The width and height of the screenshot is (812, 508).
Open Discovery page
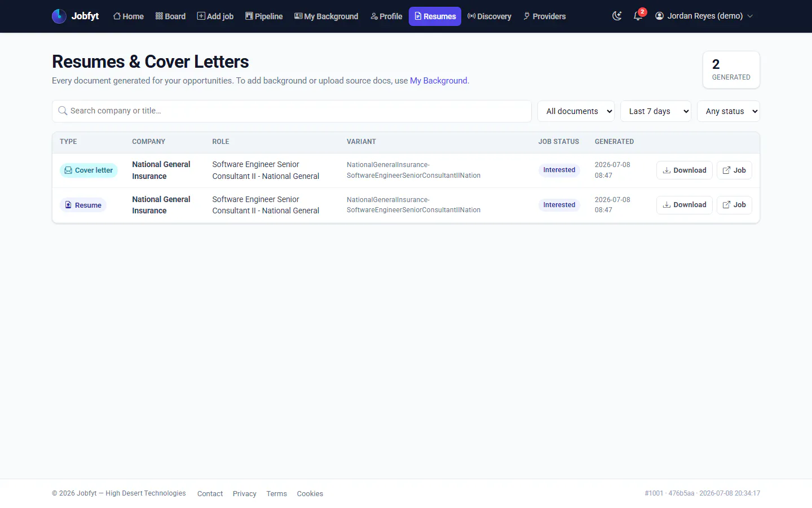[x=489, y=16]
